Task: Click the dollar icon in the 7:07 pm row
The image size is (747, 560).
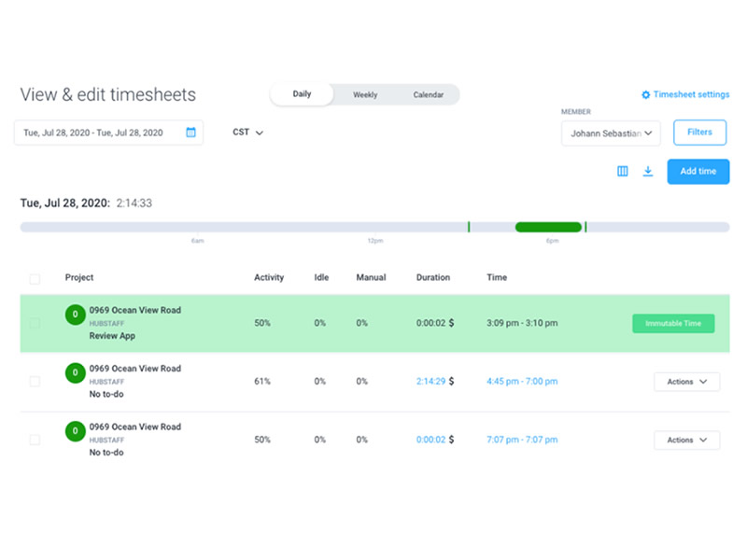Action: 452,440
